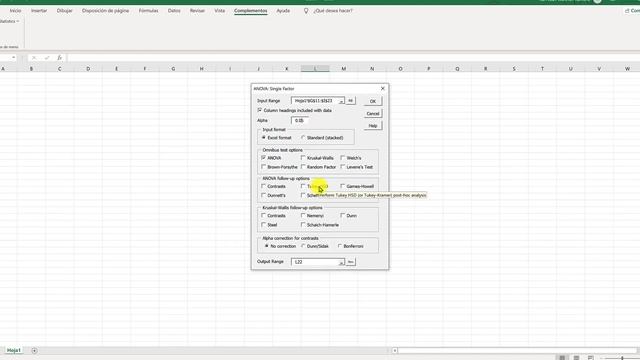This screenshot has width=640, height=360.
Task: Click the Fill button next to Input Range
Action: coord(350,100)
